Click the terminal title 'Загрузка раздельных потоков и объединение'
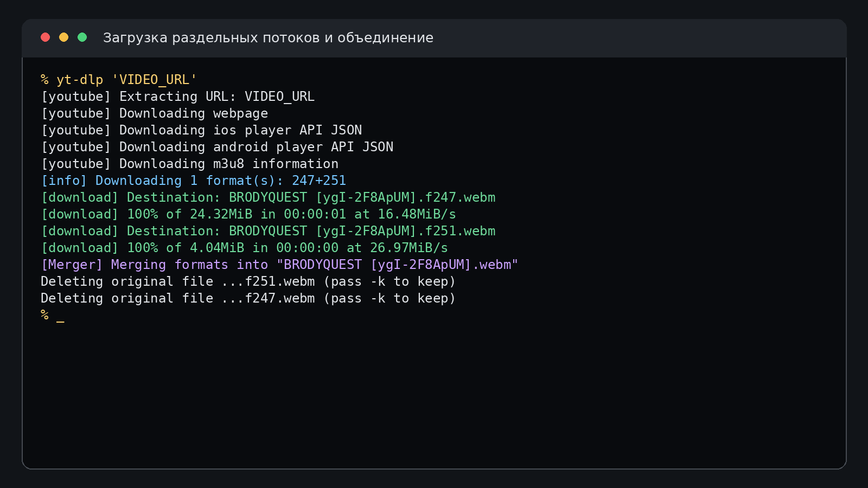Image resolution: width=868 pixels, height=488 pixels. (x=268, y=38)
